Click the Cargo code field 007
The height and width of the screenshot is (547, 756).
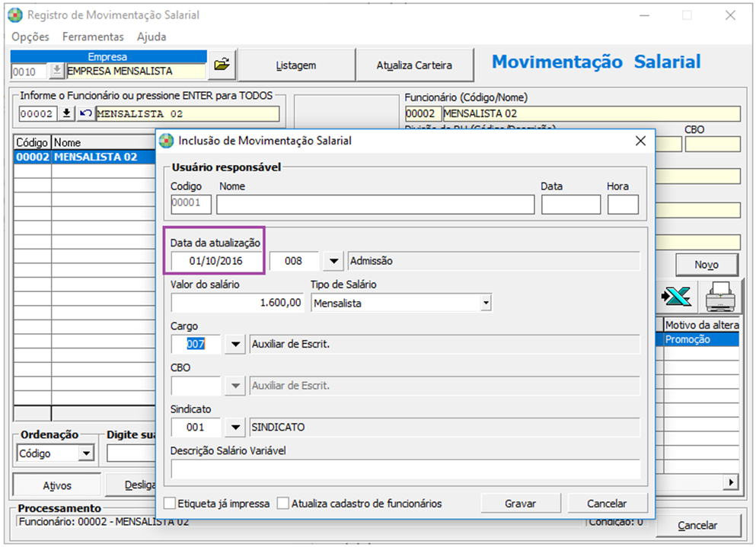196,344
